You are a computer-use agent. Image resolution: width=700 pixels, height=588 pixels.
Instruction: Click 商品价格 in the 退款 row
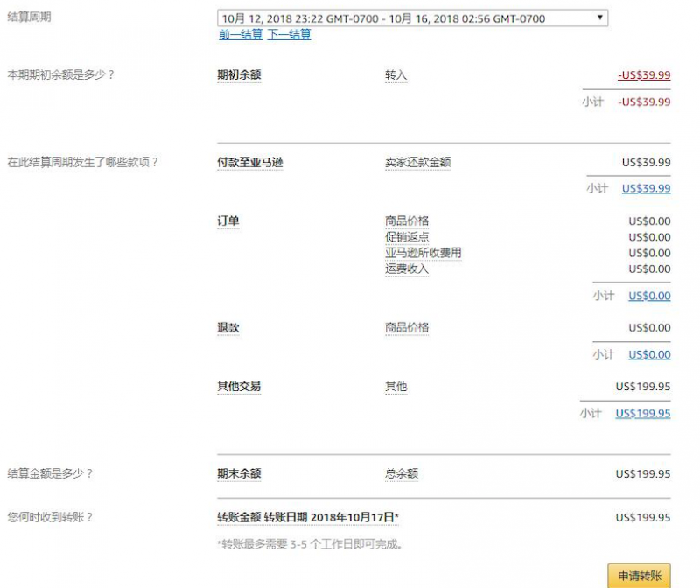click(407, 328)
